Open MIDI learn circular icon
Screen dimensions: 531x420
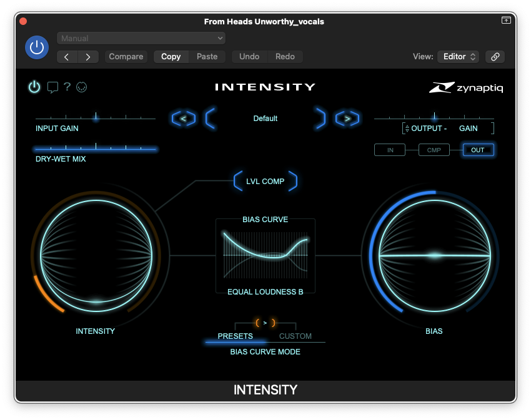click(82, 87)
